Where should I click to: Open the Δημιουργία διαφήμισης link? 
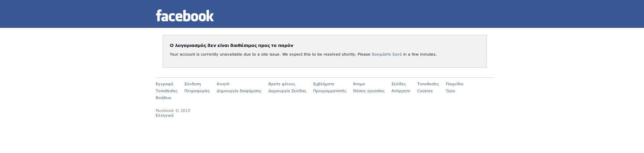239,91
